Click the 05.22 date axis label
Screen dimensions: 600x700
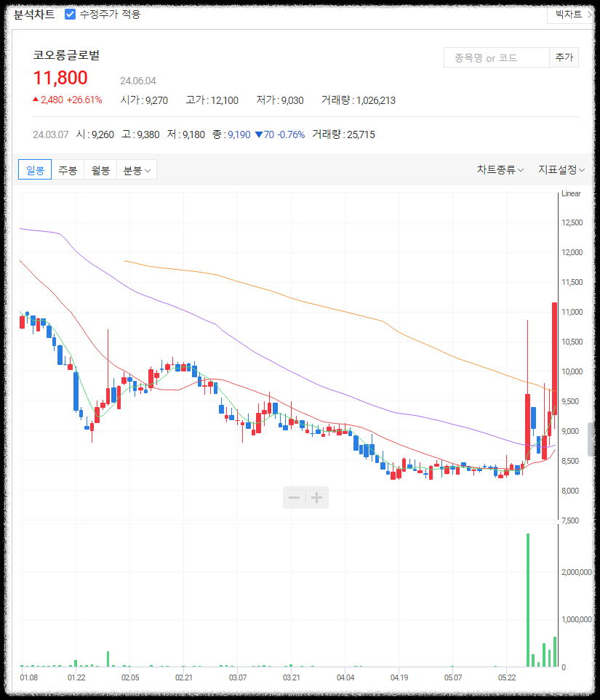[507, 677]
